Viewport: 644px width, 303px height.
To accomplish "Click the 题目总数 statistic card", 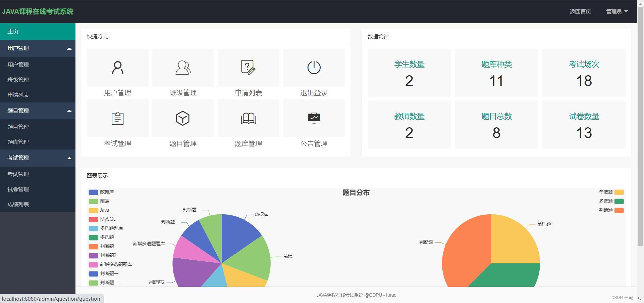I will pyautogui.click(x=496, y=125).
